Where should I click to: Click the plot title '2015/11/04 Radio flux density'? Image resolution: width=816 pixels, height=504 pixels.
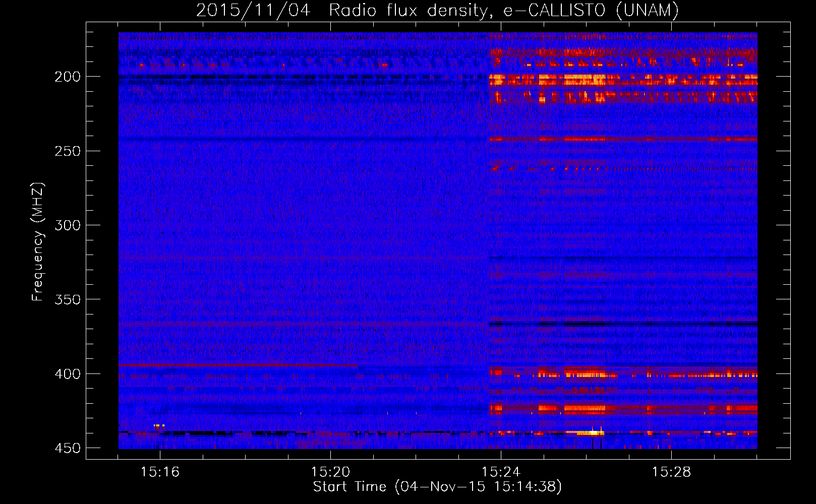pyautogui.click(x=437, y=10)
